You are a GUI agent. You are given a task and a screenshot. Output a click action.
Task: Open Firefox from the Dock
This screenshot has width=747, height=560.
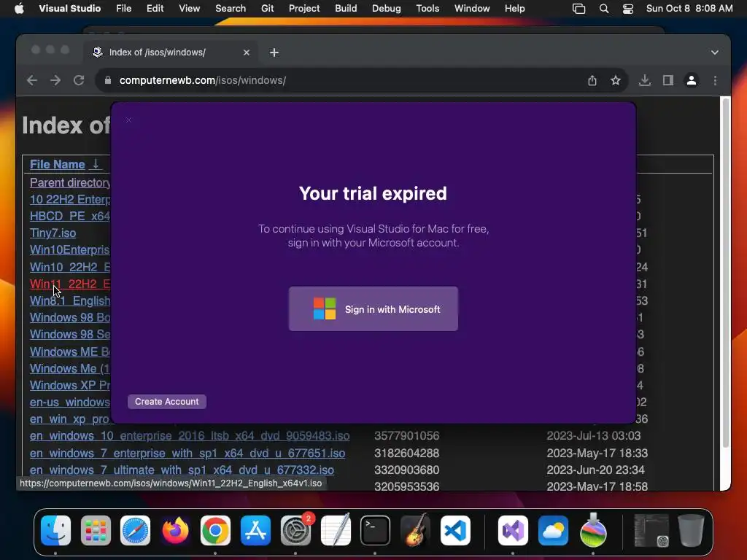click(175, 530)
